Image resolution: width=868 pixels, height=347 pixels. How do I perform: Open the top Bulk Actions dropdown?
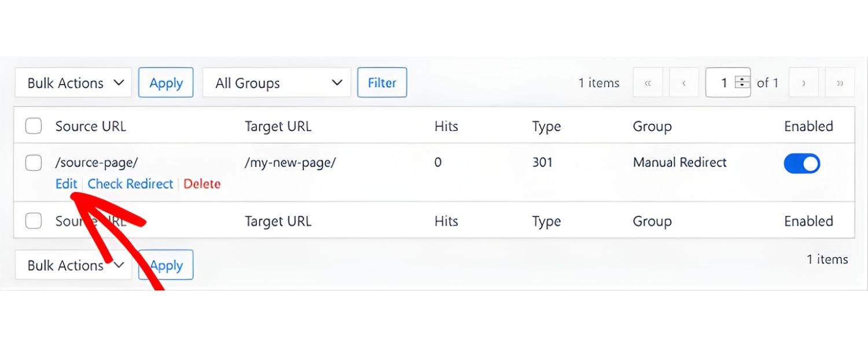click(x=73, y=83)
